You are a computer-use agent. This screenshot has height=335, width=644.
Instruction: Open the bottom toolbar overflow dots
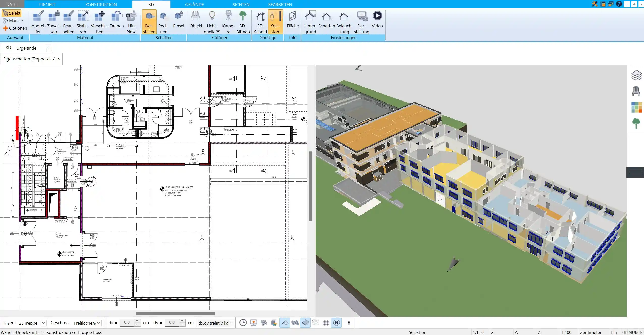[349, 323]
